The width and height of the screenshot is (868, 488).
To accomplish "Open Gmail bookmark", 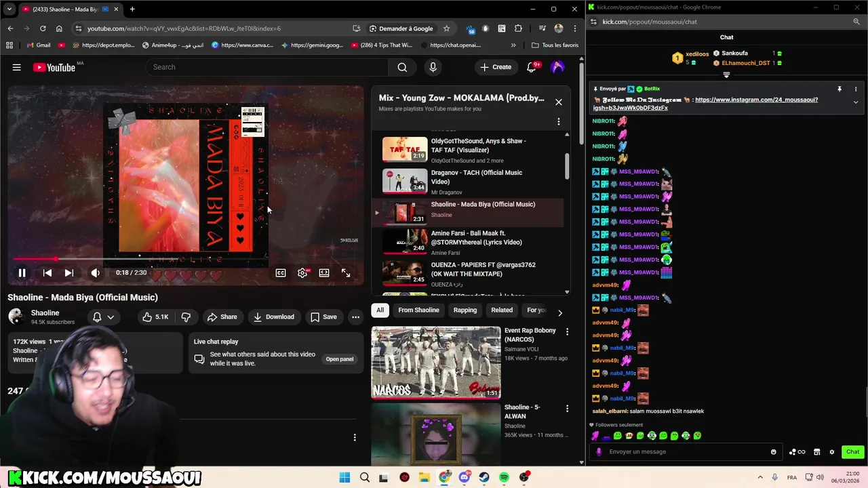I will click(38, 45).
